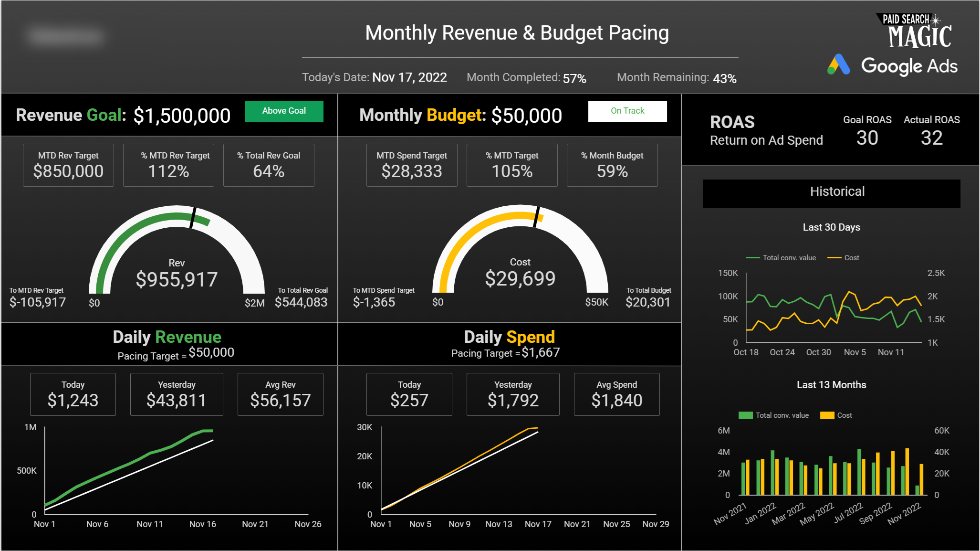Click the Avg Rev scorecard showing $56,157
This screenshot has height=551, width=980.
coord(280,394)
